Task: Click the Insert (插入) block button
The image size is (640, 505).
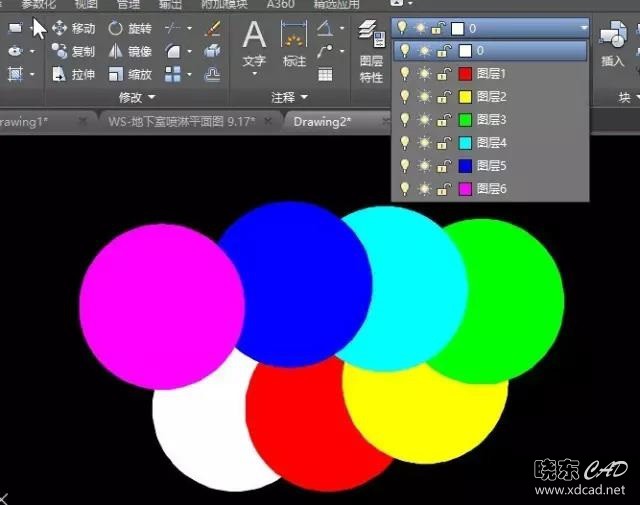Action: pos(612,45)
